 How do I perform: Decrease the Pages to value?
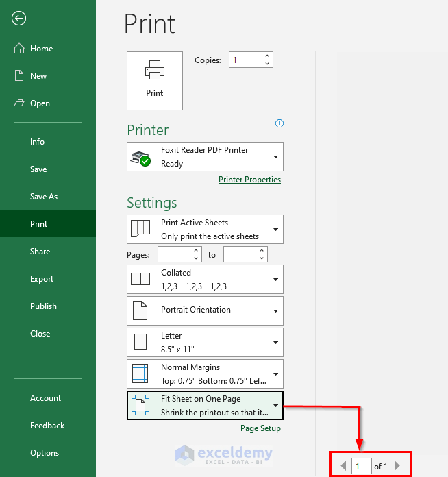point(262,258)
